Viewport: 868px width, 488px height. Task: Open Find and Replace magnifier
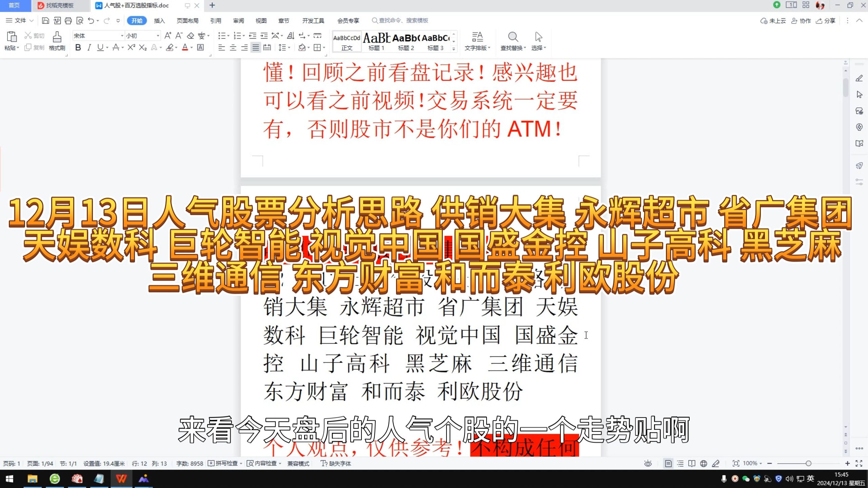coord(513,37)
